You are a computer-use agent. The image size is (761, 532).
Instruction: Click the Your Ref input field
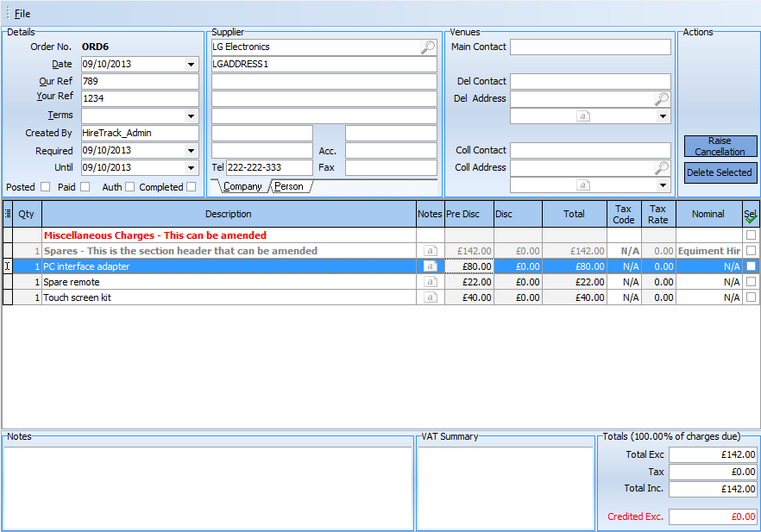coord(140,98)
